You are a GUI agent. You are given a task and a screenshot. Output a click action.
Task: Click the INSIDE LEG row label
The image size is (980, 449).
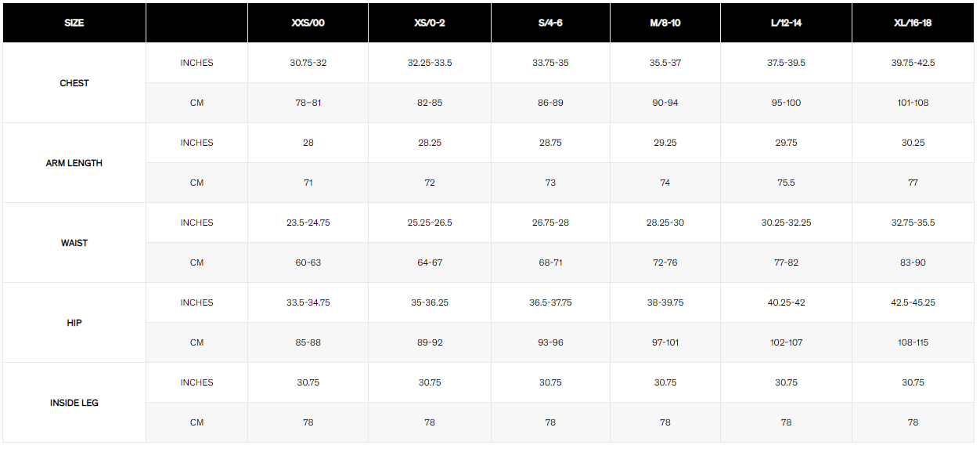coord(74,403)
